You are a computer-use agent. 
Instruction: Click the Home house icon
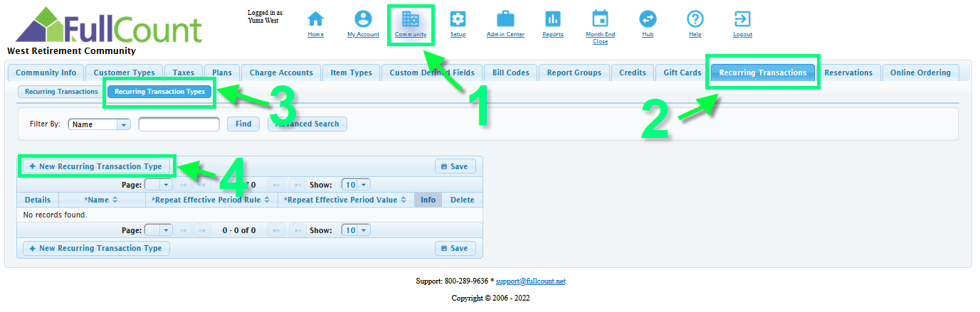(315, 19)
